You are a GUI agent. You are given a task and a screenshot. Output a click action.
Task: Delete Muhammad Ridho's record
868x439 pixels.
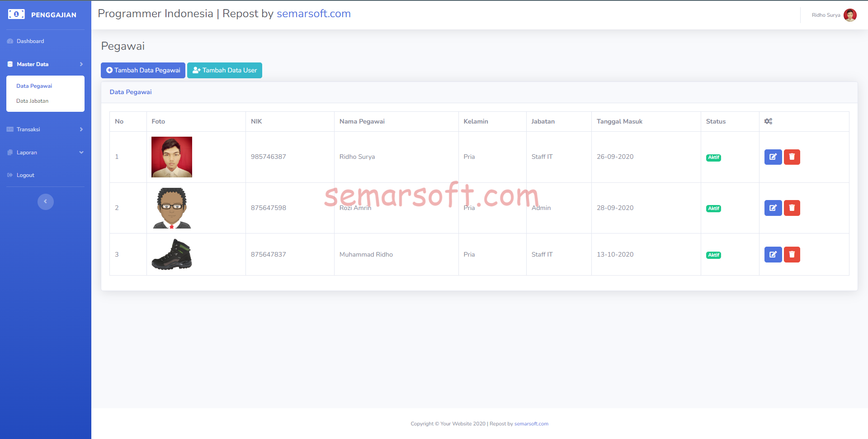(792, 254)
